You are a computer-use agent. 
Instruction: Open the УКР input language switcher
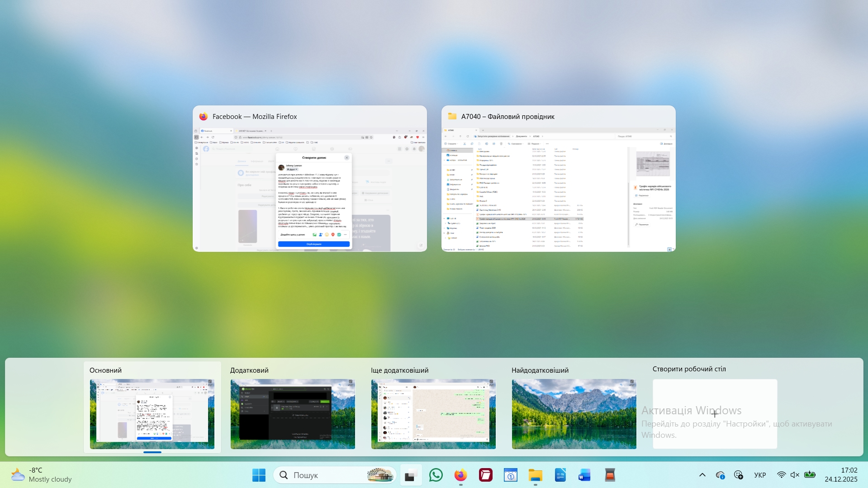(x=760, y=475)
